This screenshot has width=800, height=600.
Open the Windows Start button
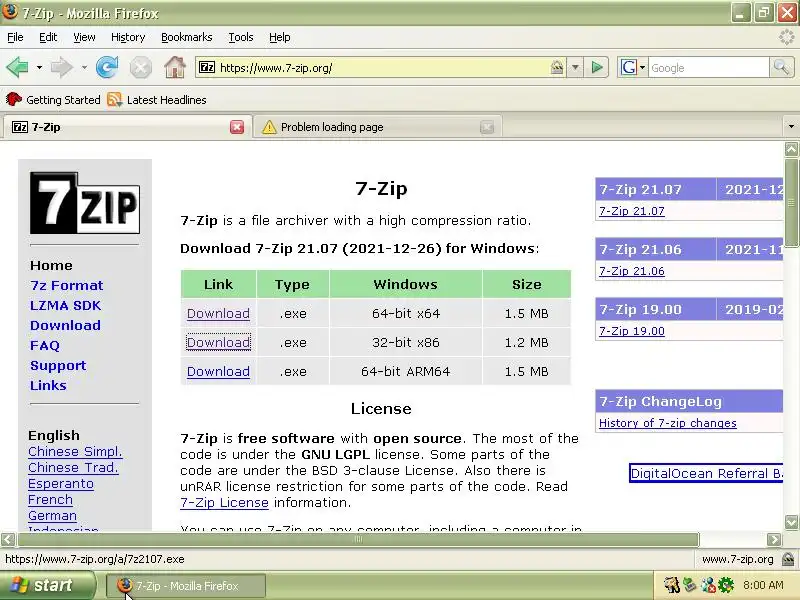pos(47,585)
